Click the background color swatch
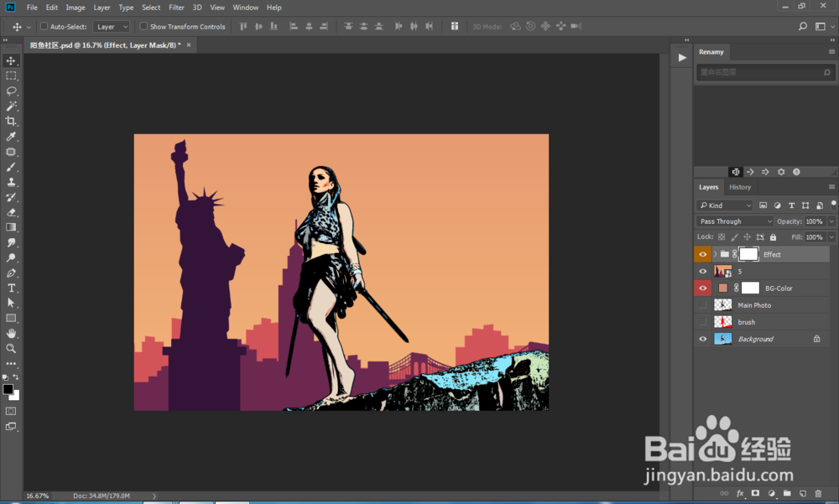This screenshot has width=839, height=504. point(15,397)
